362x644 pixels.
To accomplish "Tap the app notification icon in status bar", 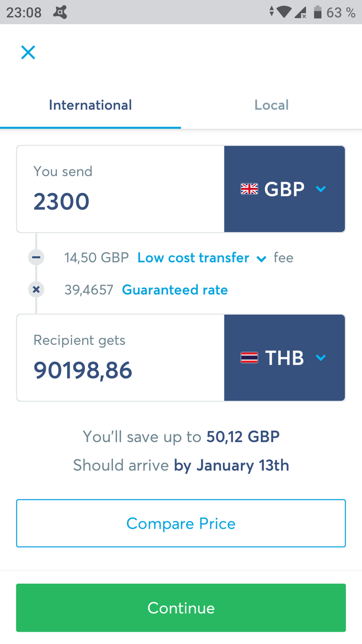I will point(60,12).
